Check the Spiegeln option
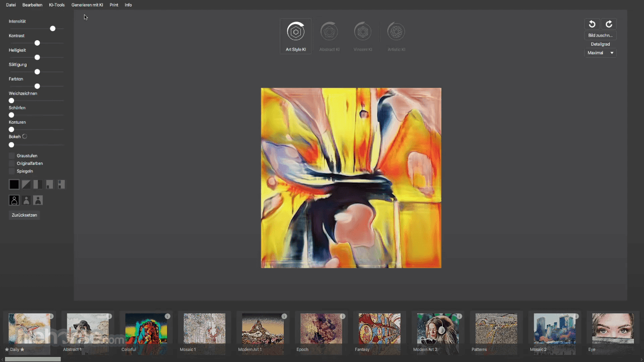Image resolution: width=644 pixels, height=362 pixels. click(x=12, y=171)
